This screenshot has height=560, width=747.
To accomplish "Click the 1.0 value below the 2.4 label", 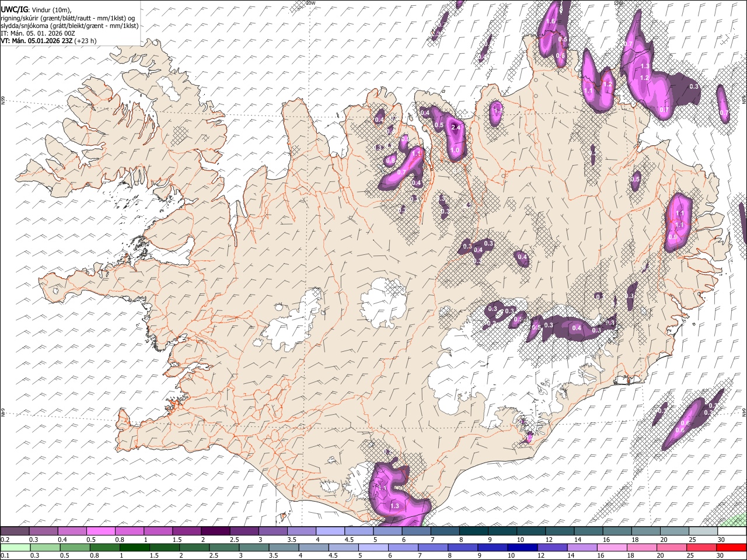I will click(455, 150).
